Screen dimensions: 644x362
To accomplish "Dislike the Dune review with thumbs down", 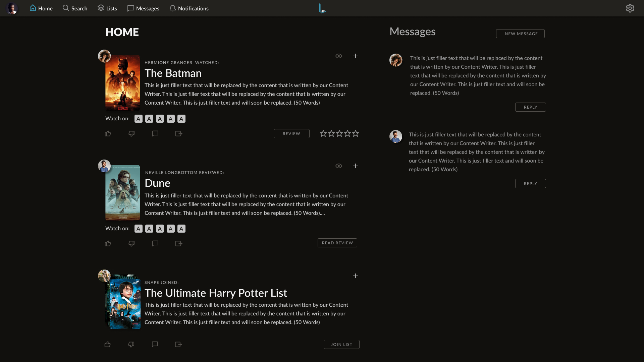I will coord(131,243).
